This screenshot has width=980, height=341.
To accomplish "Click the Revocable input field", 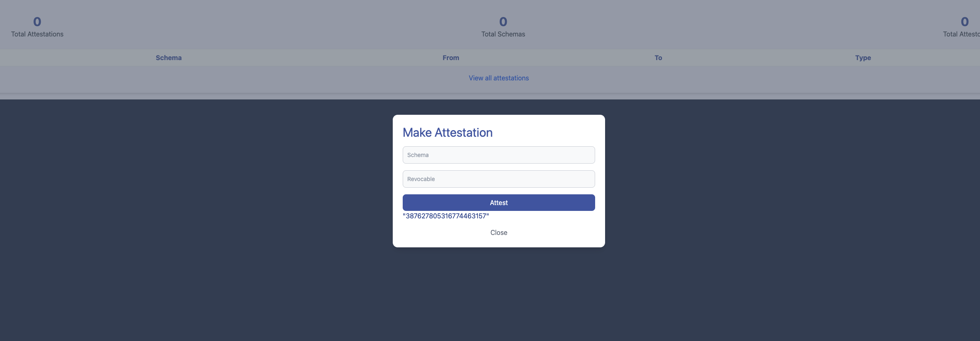I will [x=499, y=179].
